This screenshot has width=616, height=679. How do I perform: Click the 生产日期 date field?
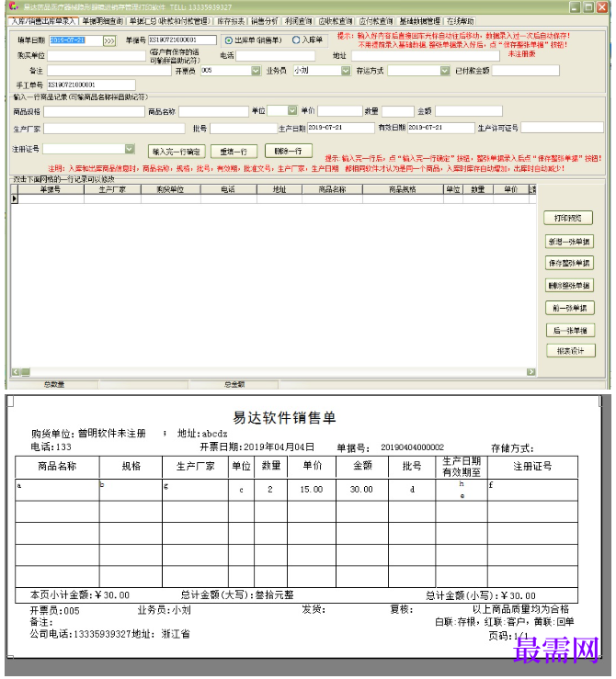click(341, 128)
